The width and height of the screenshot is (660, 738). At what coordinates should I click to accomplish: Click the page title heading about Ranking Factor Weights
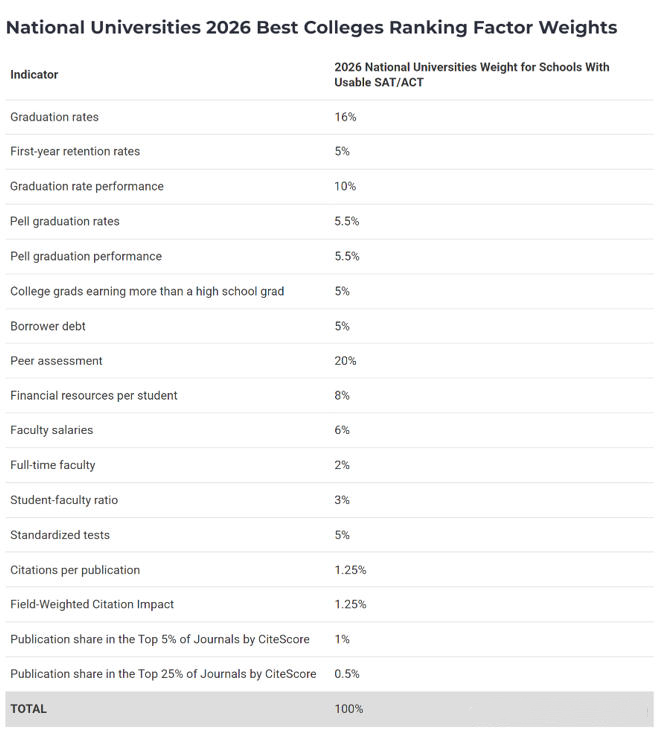point(311,27)
